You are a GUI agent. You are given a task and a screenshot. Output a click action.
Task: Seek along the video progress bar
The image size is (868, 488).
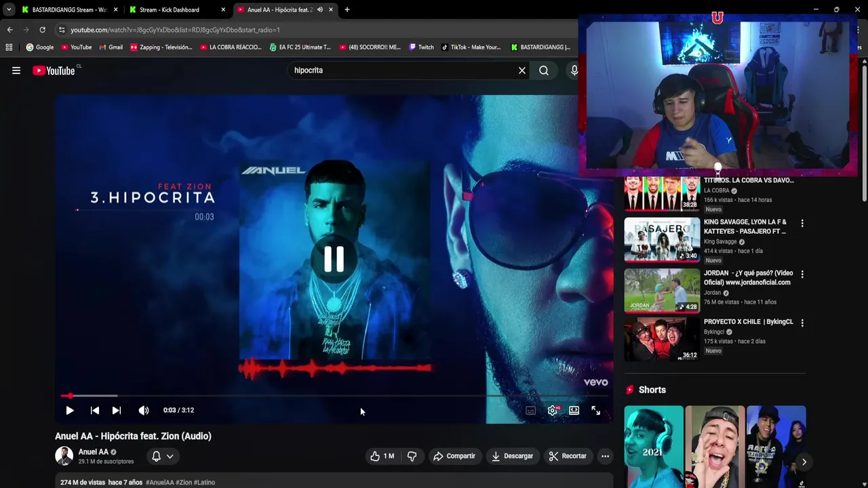334,395
